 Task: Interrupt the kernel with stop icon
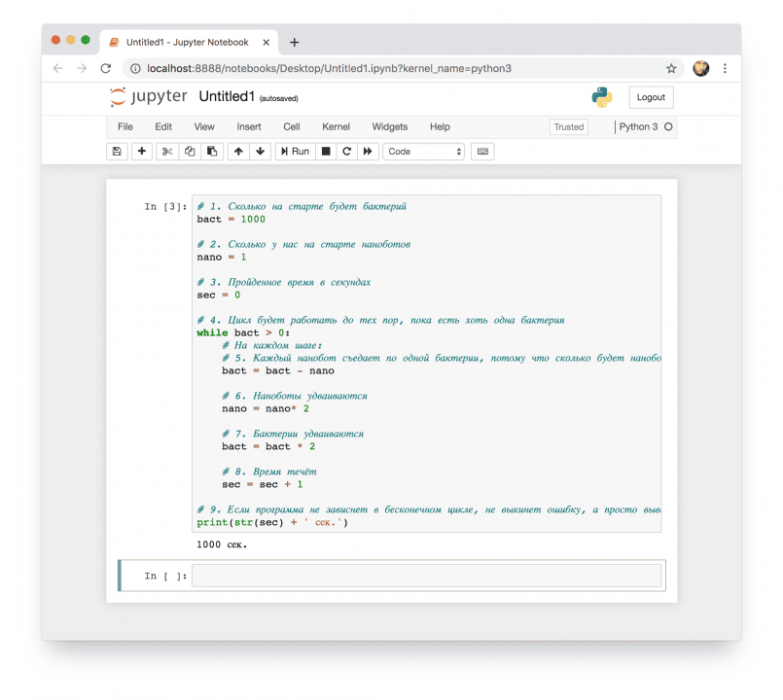point(326,152)
